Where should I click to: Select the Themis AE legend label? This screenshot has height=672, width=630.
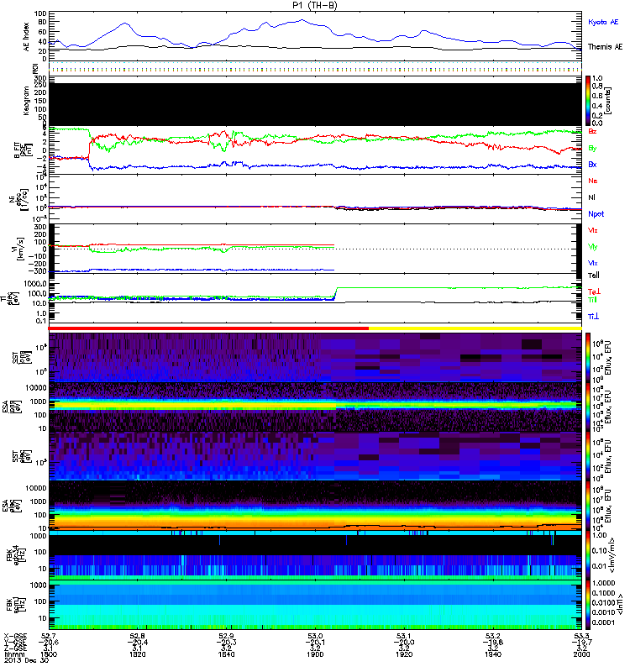click(605, 47)
